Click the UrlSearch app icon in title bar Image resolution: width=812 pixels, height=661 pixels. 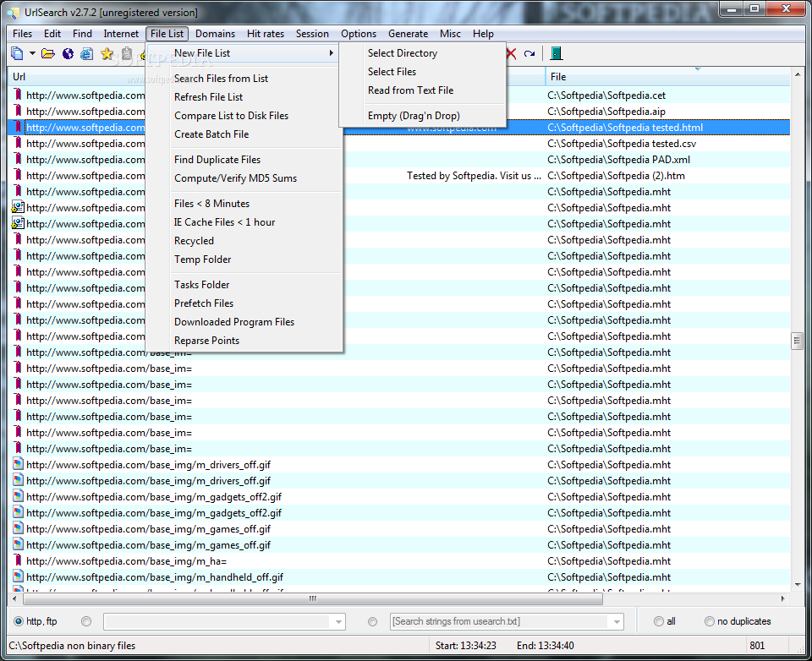coord(13,13)
